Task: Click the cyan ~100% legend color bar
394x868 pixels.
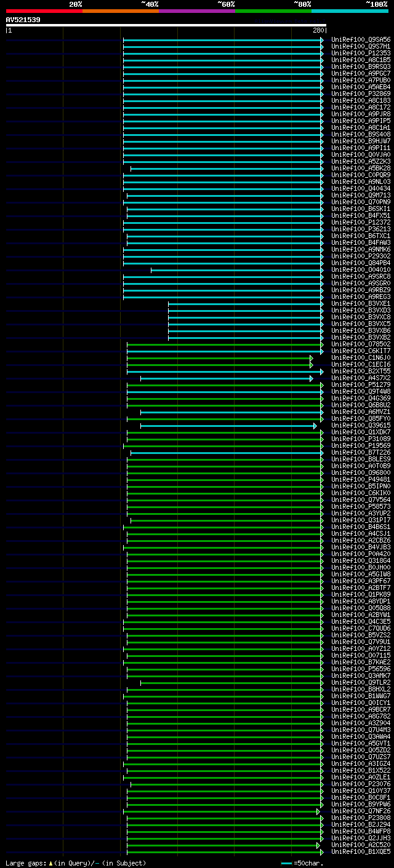Action: tap(350, 11)
